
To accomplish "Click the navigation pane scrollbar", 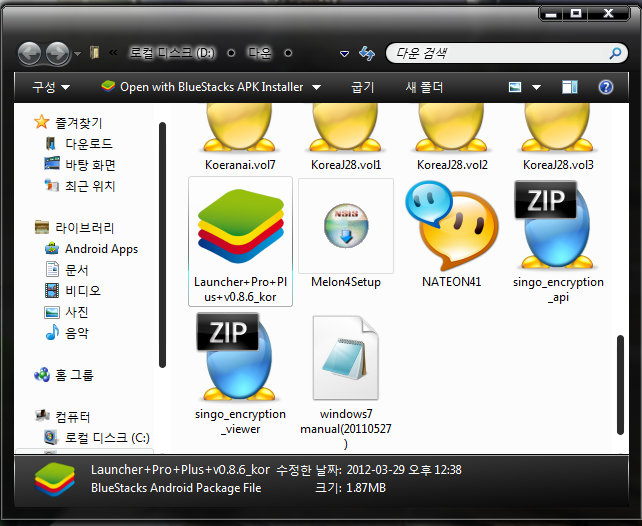I will coord(163,245).
